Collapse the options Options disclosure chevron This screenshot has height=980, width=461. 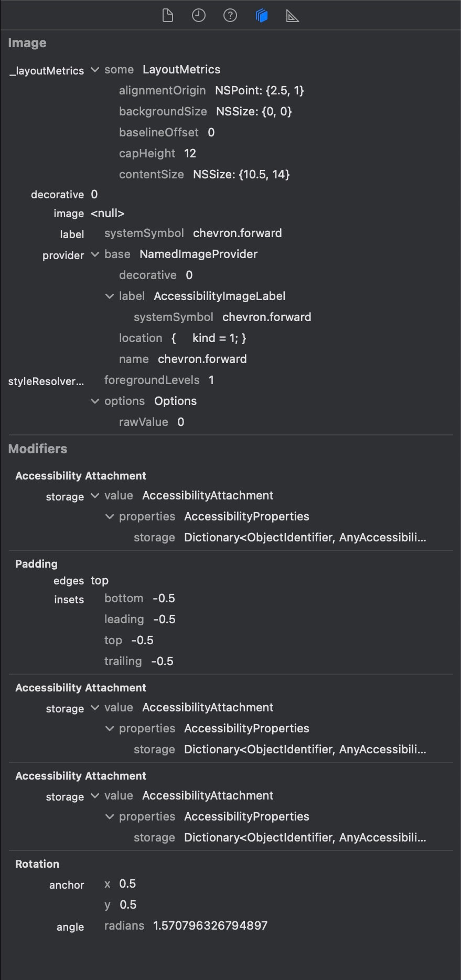(95, 401)
